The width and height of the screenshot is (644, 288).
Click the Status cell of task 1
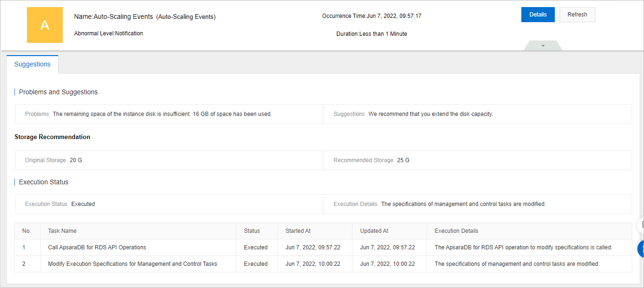click(256, 247)
